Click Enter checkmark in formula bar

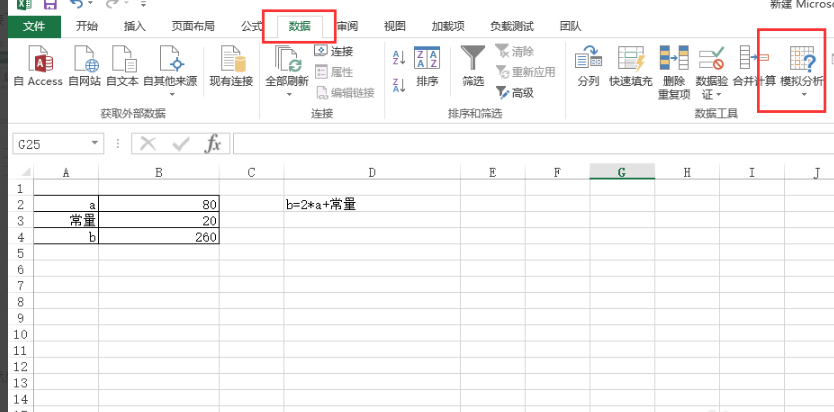click(x=181, y=144)
